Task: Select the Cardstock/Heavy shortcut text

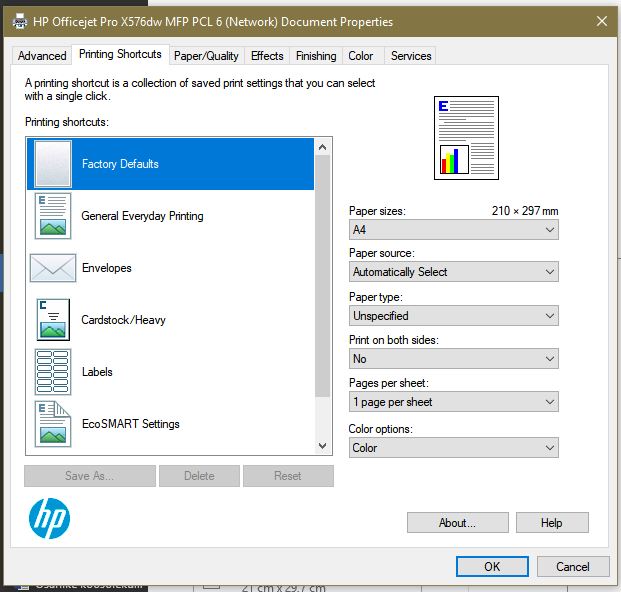Action: click(x=124, y=320)
